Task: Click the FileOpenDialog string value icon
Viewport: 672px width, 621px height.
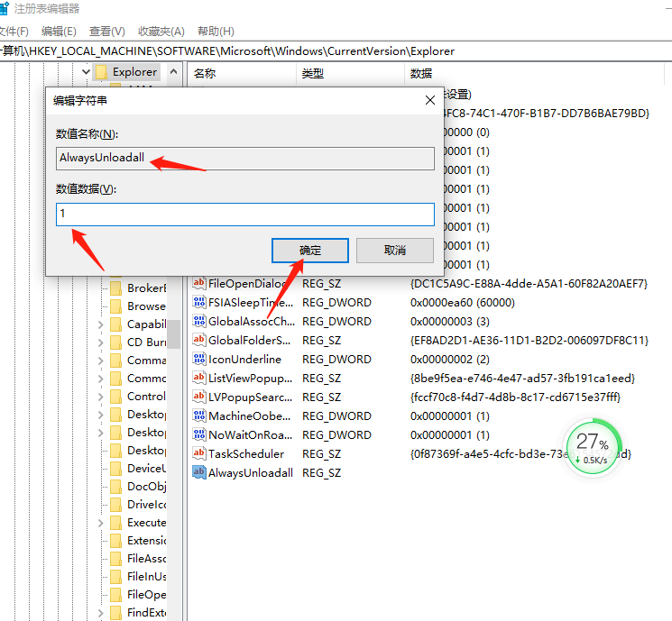Action: click(198, 284)
